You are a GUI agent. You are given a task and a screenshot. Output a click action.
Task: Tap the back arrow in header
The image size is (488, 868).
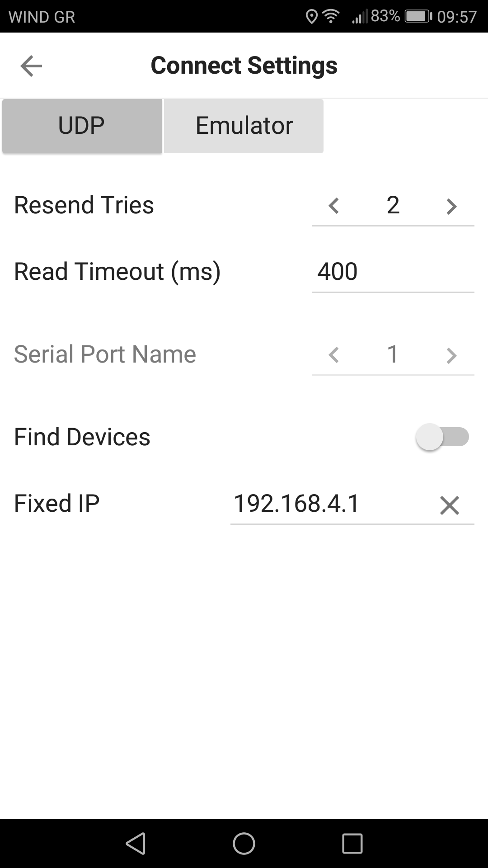31,66
